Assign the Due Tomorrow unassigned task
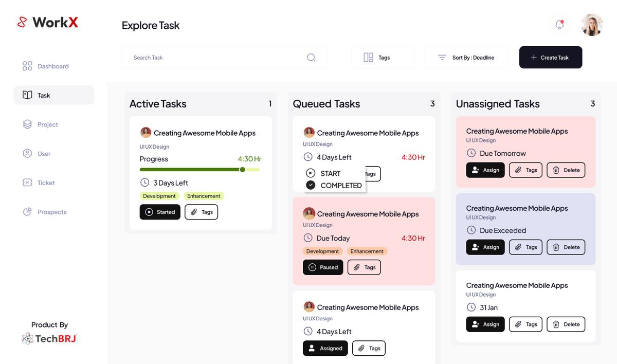The image size is (617, 364). tap(485, 170)
